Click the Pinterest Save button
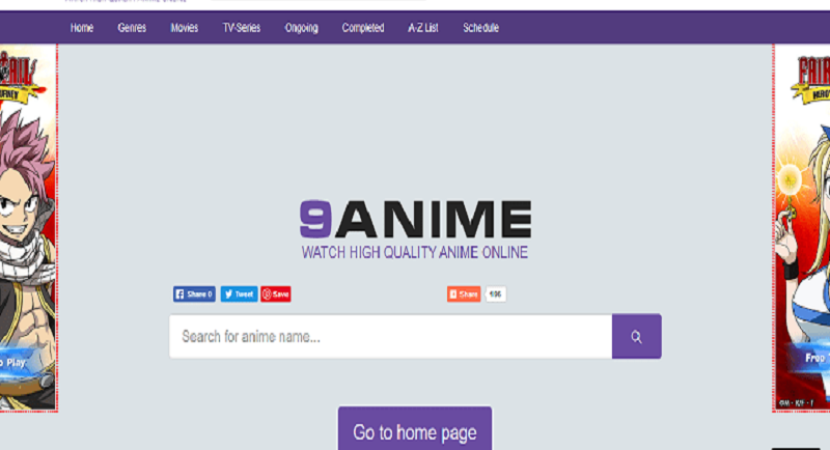The image size is (830, 450). coord(276,294)
